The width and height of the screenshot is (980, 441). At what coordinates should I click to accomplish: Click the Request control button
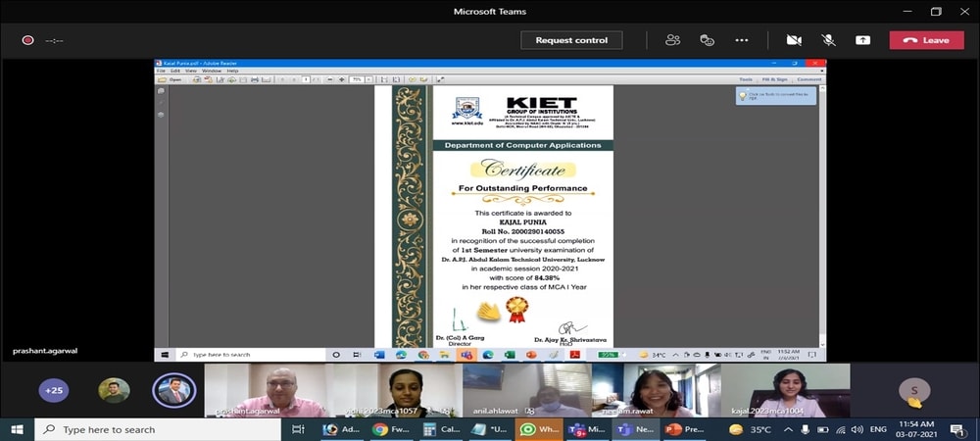pos(571,40)
